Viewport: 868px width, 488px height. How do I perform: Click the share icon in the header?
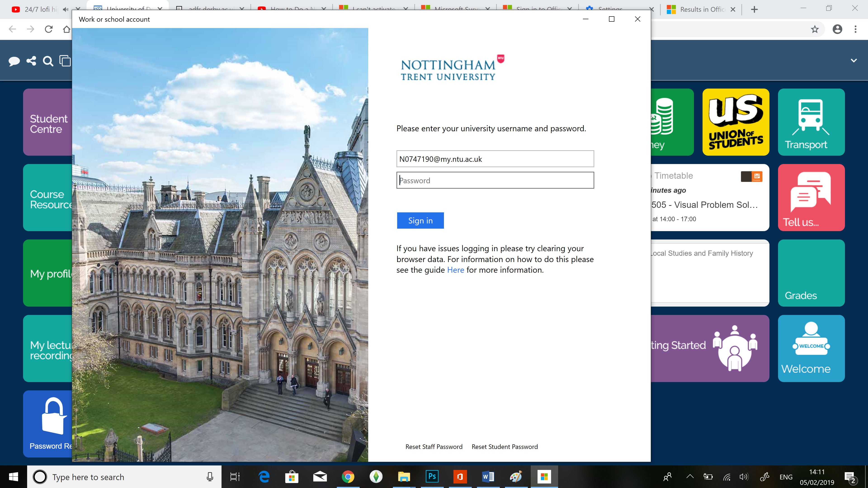click(31, 61)
